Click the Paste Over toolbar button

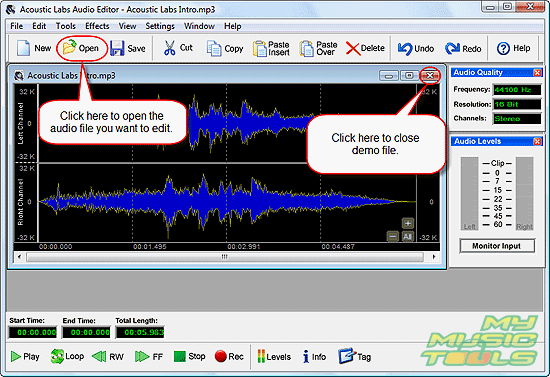[x=318, y=48]
